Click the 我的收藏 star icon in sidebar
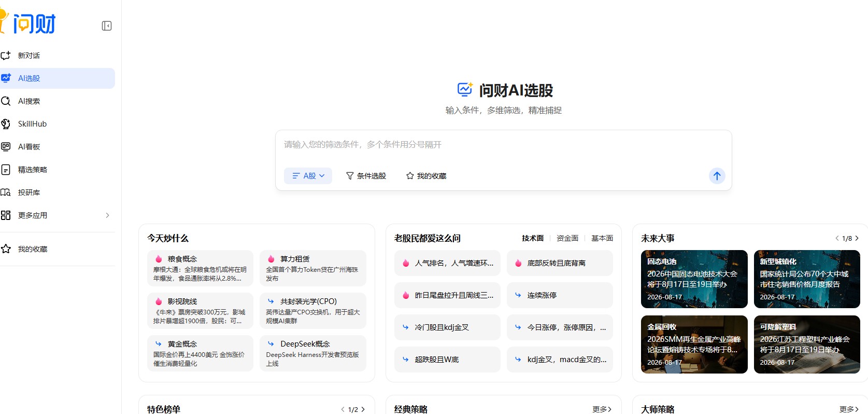 click(6, 249)
